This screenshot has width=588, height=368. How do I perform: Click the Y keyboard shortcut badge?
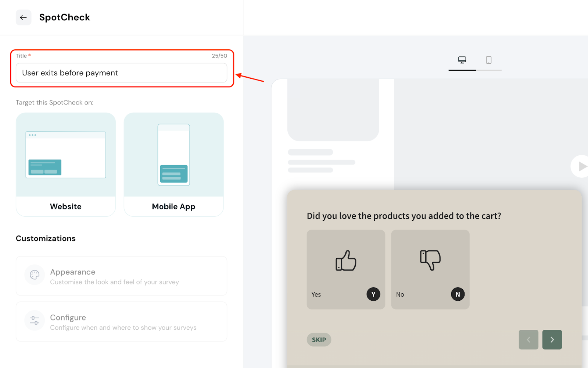373,294
